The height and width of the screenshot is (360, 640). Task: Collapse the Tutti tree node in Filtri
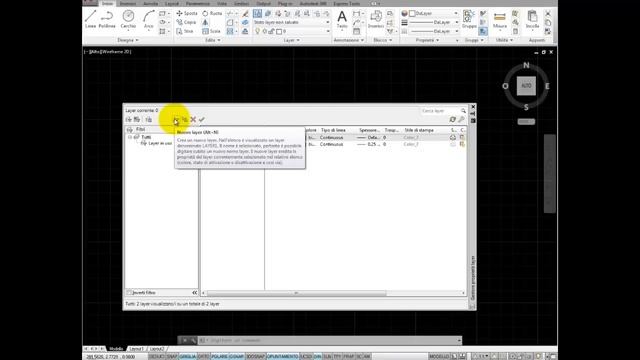[x=130, y=137]
